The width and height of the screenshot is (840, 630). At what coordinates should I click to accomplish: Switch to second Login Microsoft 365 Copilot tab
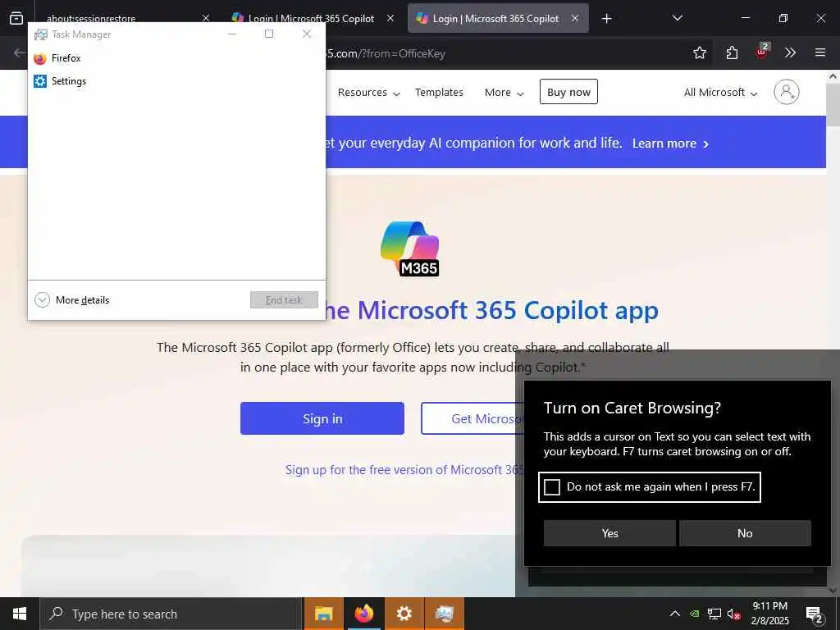(498, 18)
